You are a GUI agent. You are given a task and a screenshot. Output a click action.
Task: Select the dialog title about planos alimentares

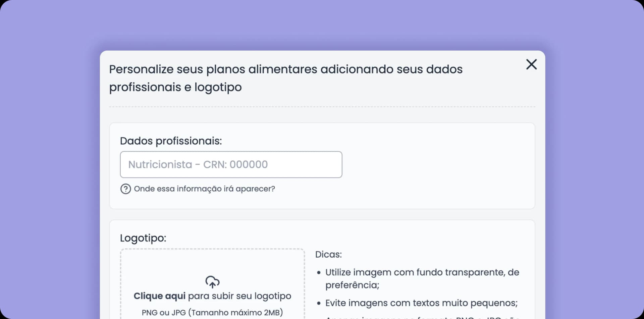click(286, 77)
